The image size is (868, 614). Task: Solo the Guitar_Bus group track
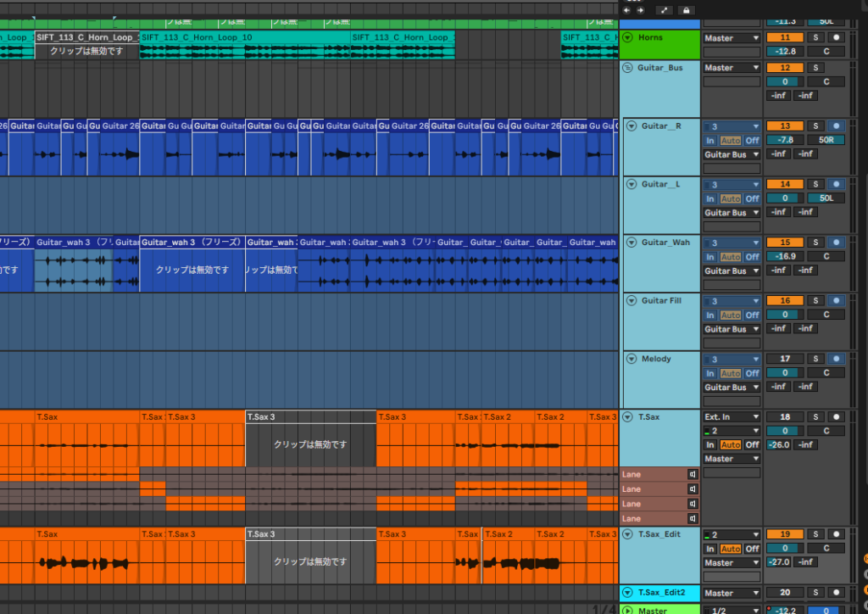tap(815, 67)
